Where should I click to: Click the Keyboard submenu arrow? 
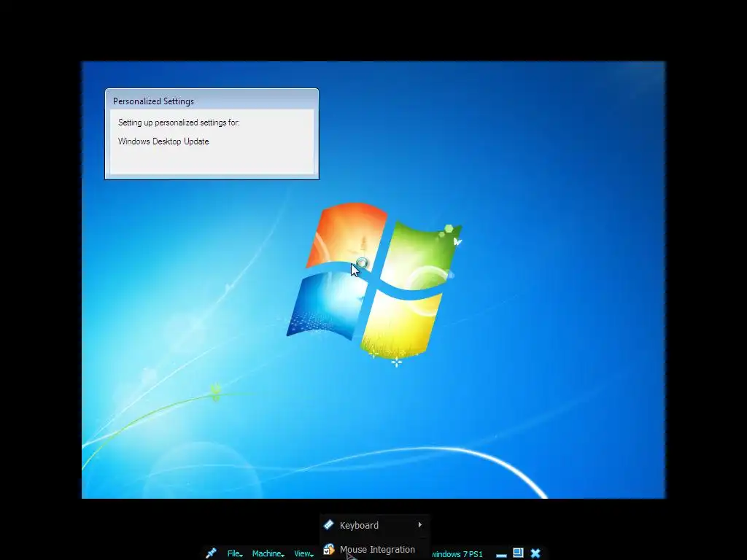[419, 525]
